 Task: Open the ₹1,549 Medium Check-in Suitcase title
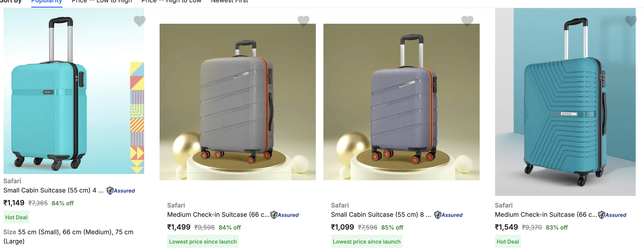click(546, 215)
